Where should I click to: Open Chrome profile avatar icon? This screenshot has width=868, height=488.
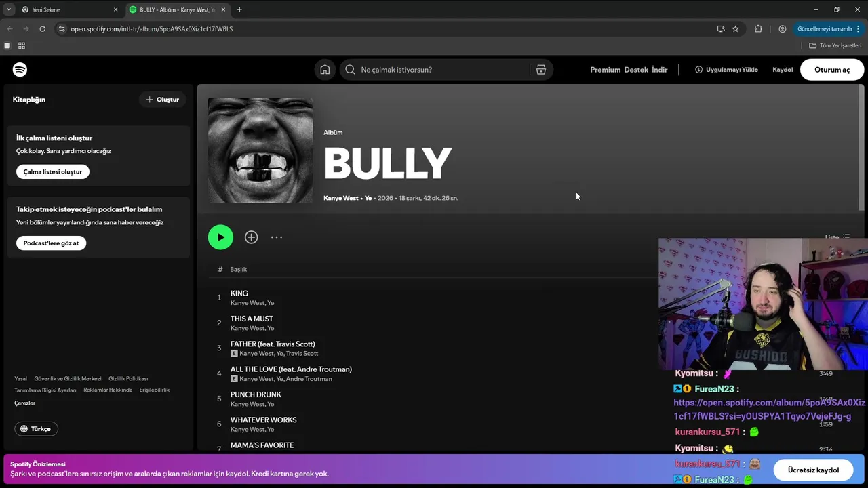783,29
